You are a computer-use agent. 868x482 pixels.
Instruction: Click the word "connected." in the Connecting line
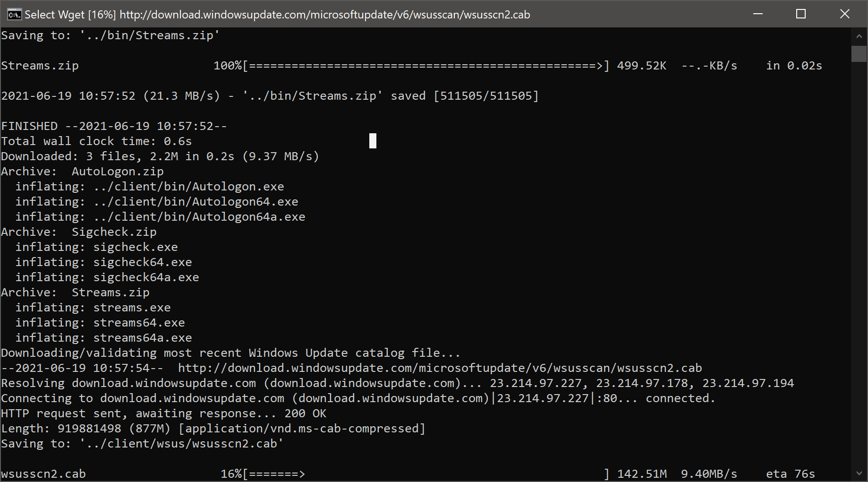coord(681,398)
